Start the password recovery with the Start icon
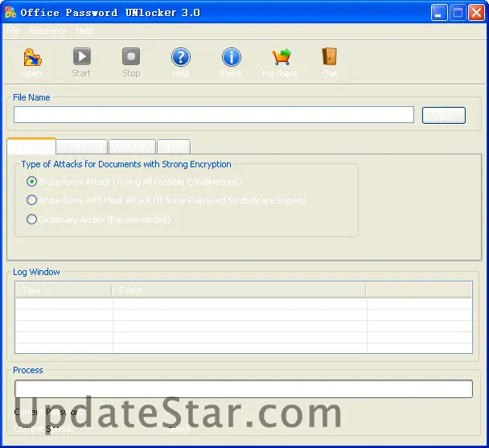The height and width of the screenshot is (448, 489). pyautogui.click(x=82, y=56)
